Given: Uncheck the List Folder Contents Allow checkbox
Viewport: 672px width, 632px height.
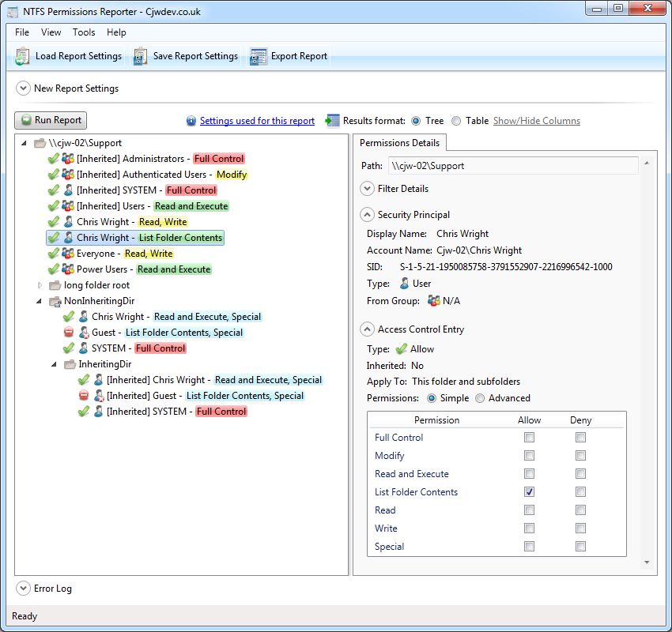Looking at the screenshot, I should pyautogui.click(x=529, y=492).
